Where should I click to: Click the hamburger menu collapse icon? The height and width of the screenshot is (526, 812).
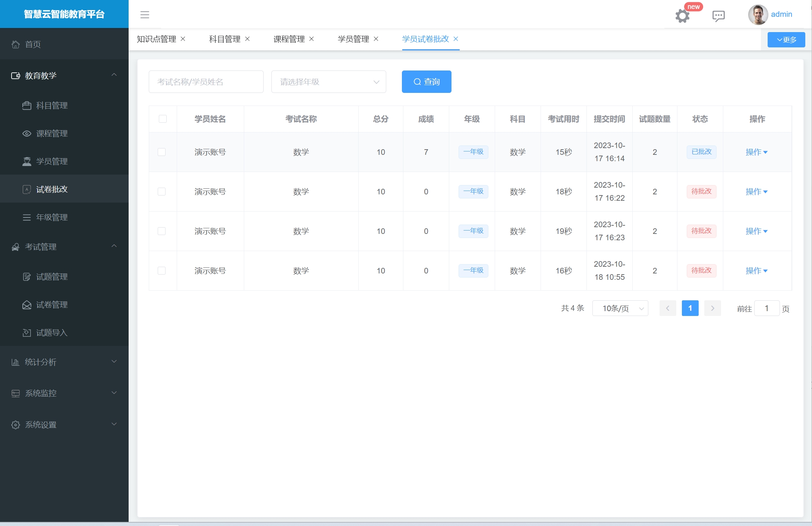pos(145,15)
